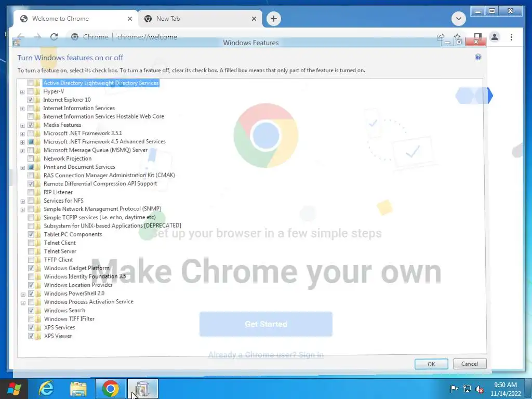Disable the XPS Viewer feature checkbox

[31, 336]
